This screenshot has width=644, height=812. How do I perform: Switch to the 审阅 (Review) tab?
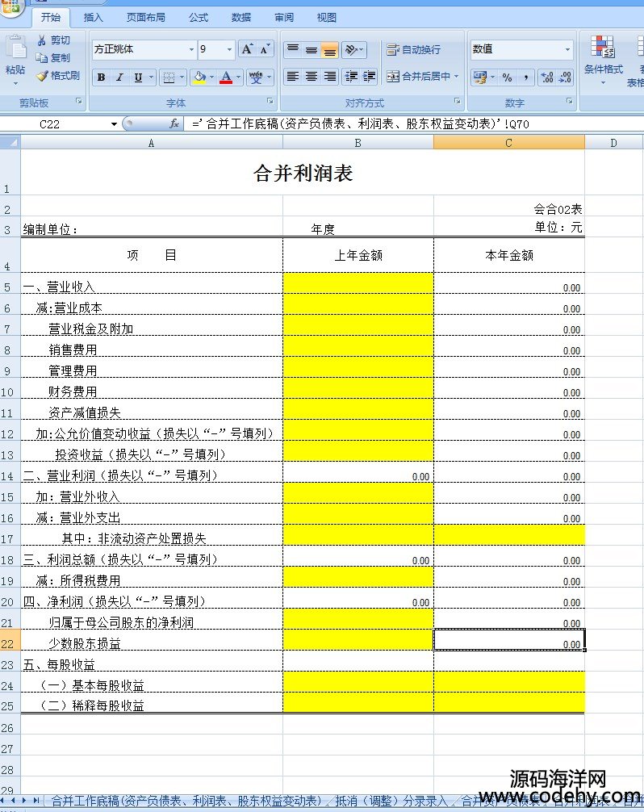pos(284,18)
